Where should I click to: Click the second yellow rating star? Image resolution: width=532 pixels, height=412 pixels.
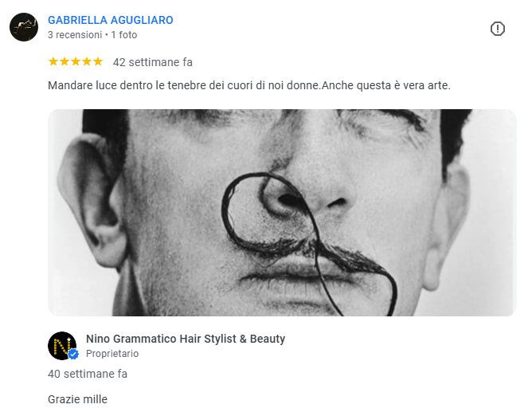65,62
